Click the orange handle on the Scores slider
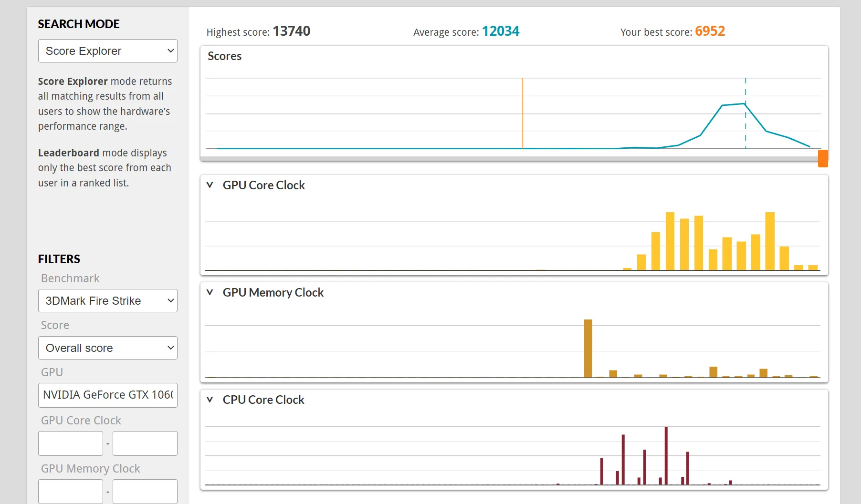The width and height of the screenshot is (861, 504). click(x=823, y=158)
